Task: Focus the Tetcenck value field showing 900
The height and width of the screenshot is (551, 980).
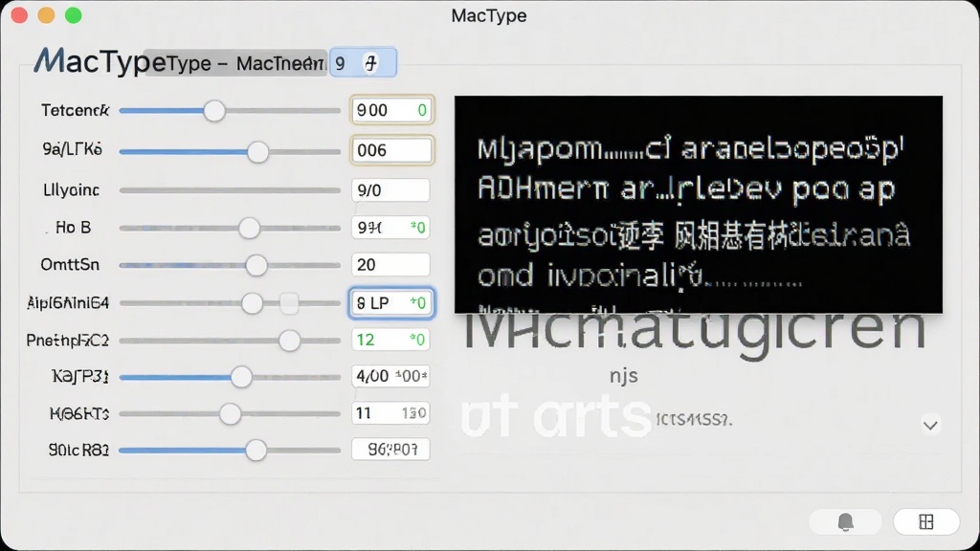Action: tap(391, 111)
